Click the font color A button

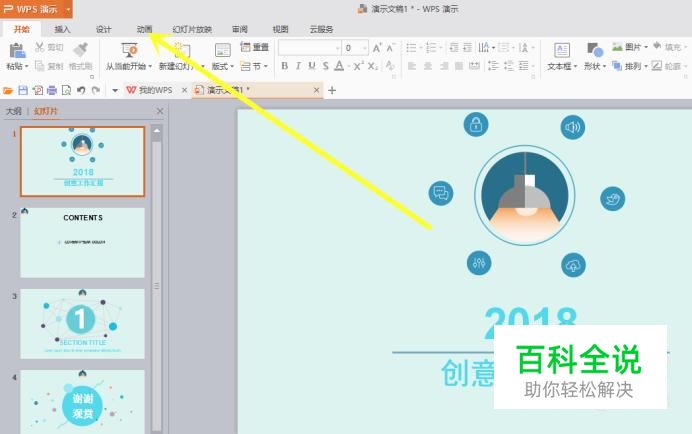point(339,66)
